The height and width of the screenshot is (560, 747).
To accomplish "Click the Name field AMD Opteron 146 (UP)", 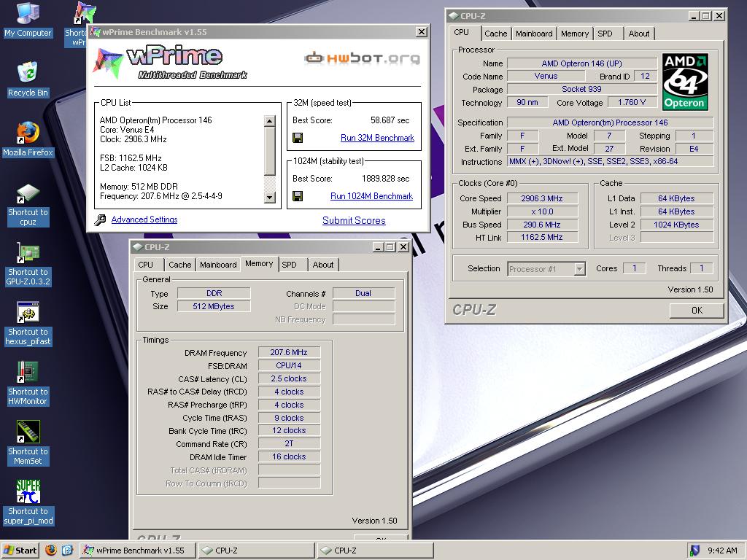I will pos(581,63).
